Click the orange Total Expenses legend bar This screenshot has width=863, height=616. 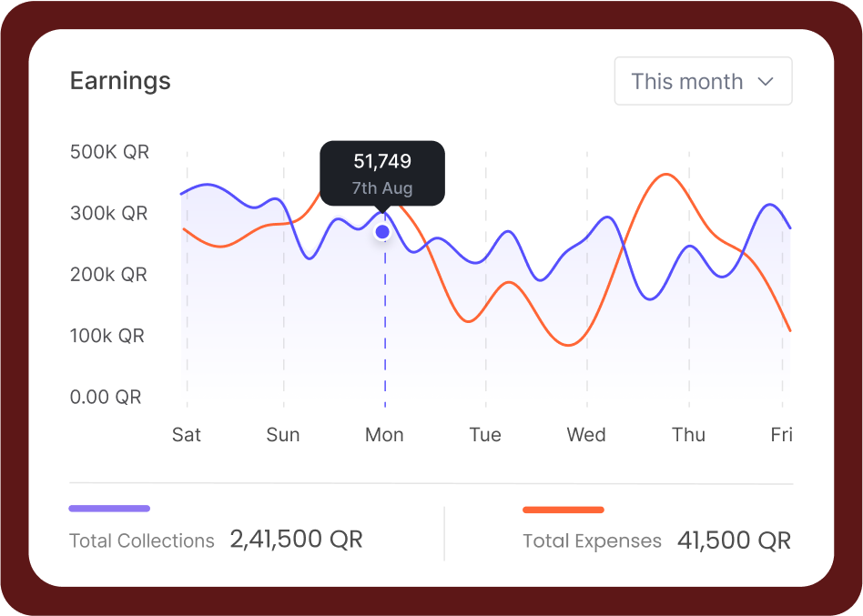point(563,510)
